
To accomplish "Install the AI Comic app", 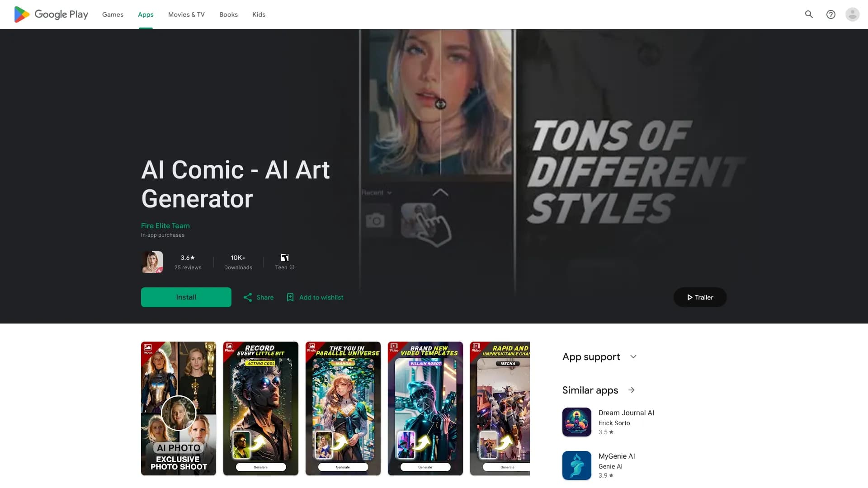I will point(186,297).
